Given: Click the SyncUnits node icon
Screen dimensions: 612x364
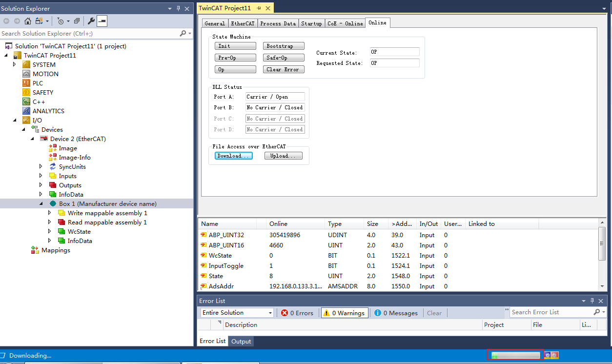Looking at the screenshot, I should pyautogui.click(x=53, y=166).
